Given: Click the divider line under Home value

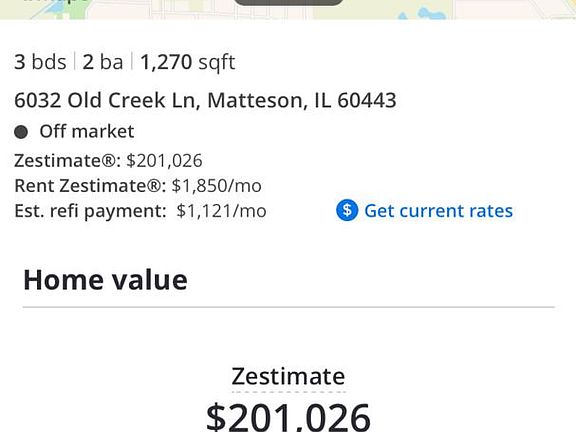Looking at the screenshot, I should pos(288,307).
